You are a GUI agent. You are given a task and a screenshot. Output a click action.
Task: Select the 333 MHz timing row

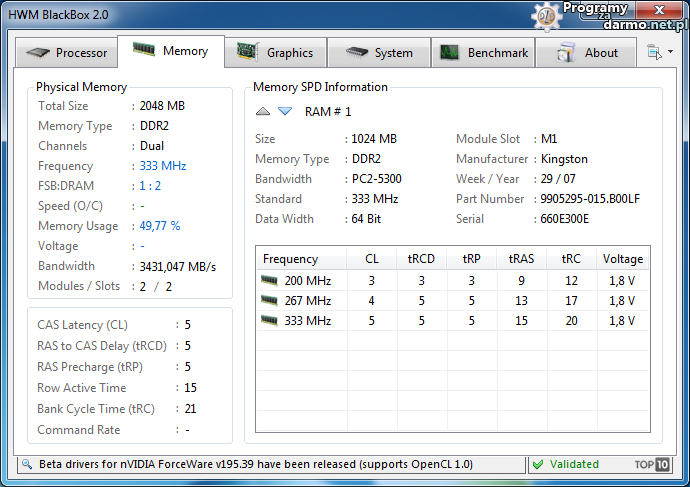click(x=305, y=321)
